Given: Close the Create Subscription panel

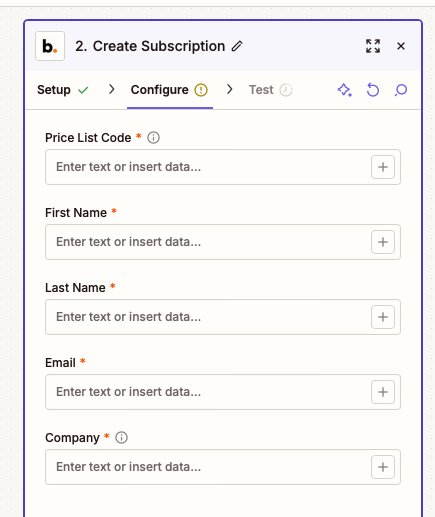Looking at the screenshot, I should (x=401, y=46).
